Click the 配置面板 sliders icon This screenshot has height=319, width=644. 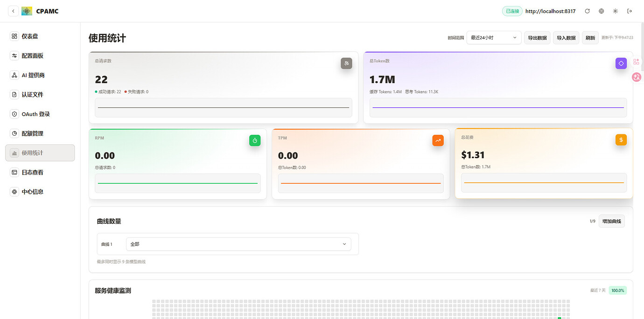14,56
